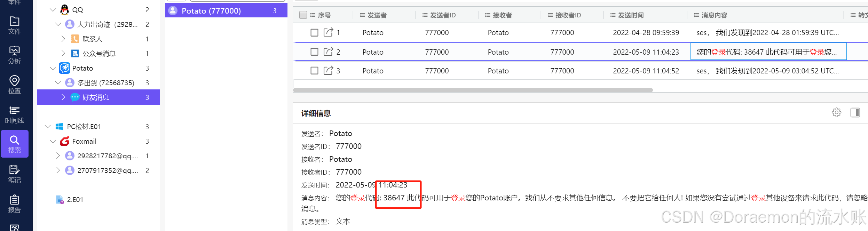Open detail panel settings gear

tap(836, 112)
